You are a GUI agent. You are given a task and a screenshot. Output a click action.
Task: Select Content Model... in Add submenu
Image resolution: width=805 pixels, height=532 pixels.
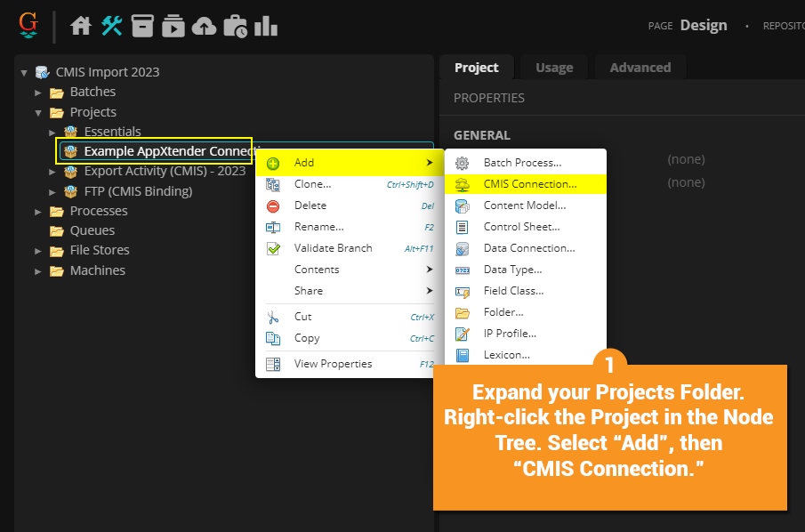526,206
